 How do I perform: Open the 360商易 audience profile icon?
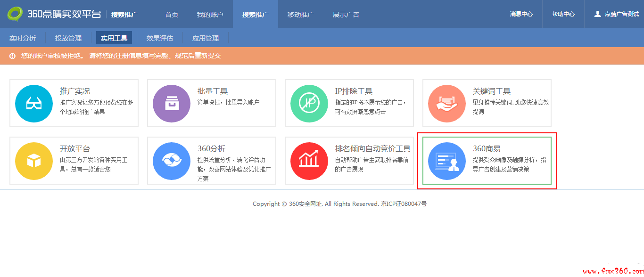coord(447,161)
